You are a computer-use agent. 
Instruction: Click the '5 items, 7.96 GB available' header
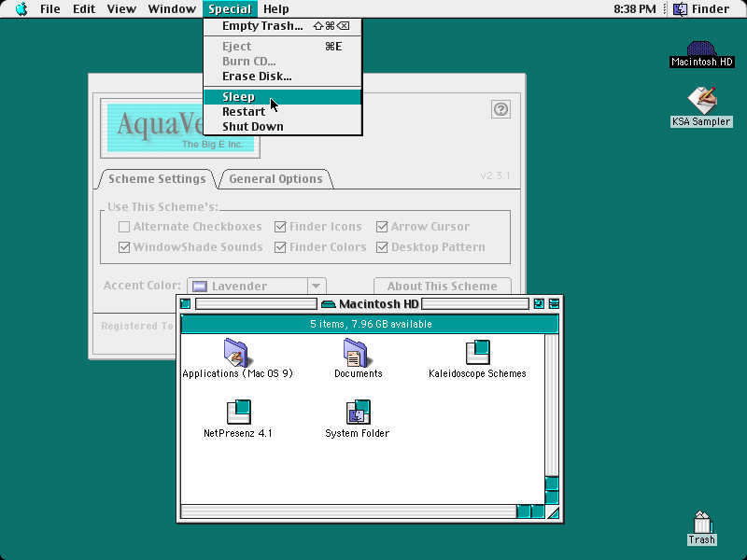pos(370,324)
